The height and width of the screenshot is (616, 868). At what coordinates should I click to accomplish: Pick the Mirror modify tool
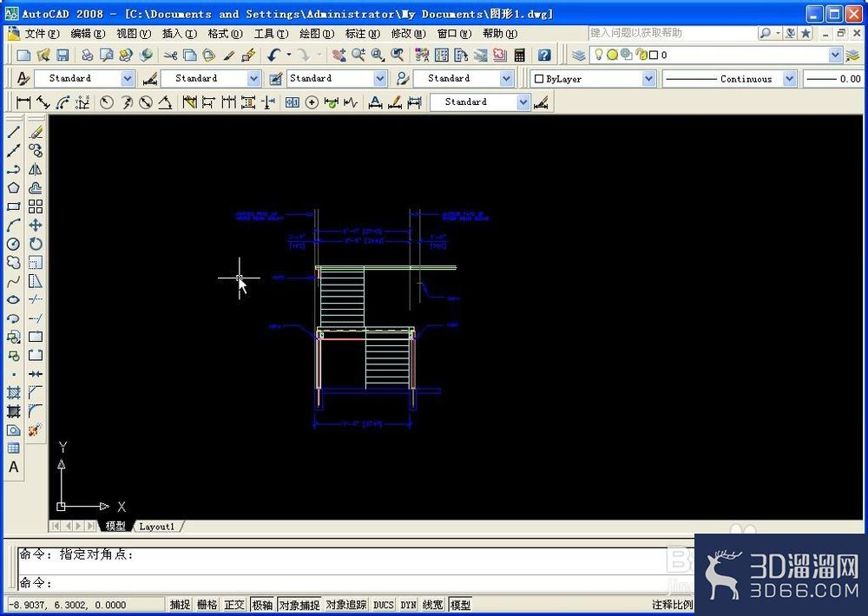(36, 169)
